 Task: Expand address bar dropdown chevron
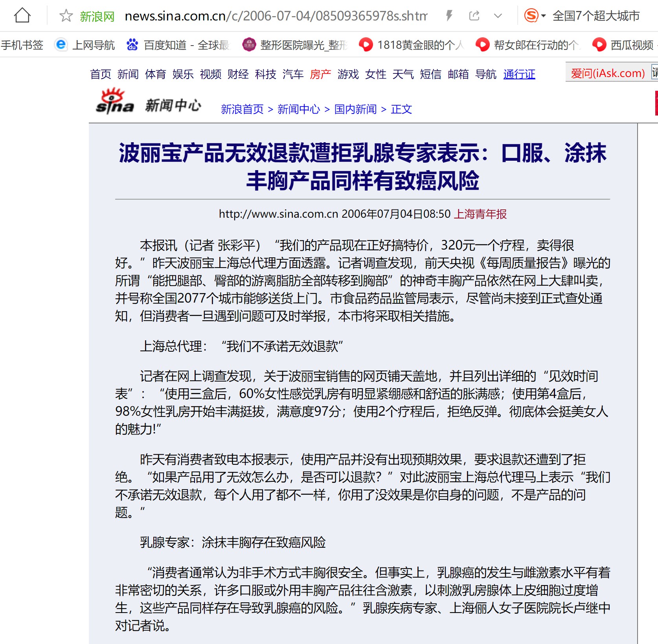click(x=498, y=16)
